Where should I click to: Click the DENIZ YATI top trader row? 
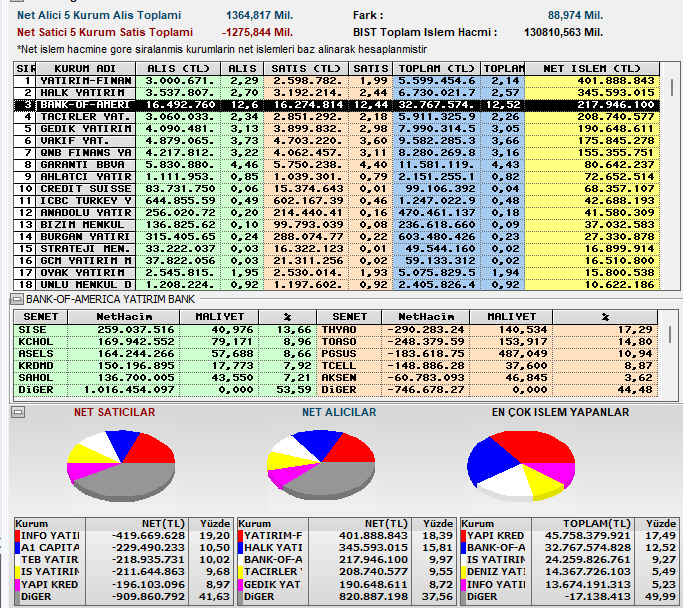(x=570, y=572)
